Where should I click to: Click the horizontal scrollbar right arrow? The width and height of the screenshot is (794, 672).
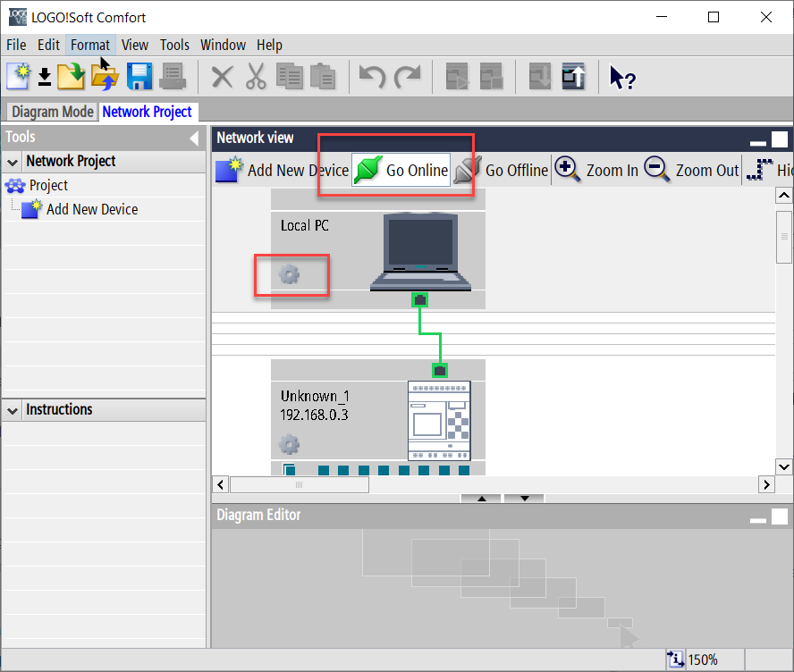tap(766, 484)
